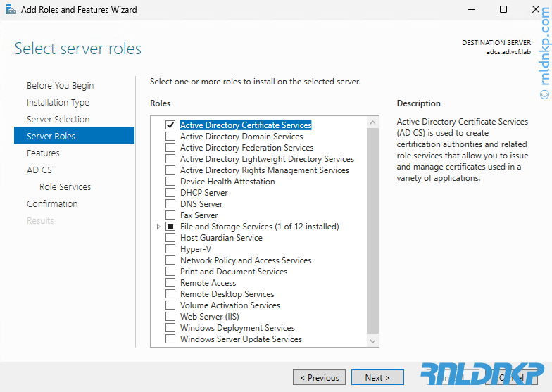Toggle the File and Storage Services checkbox

(x=170, y=227)
